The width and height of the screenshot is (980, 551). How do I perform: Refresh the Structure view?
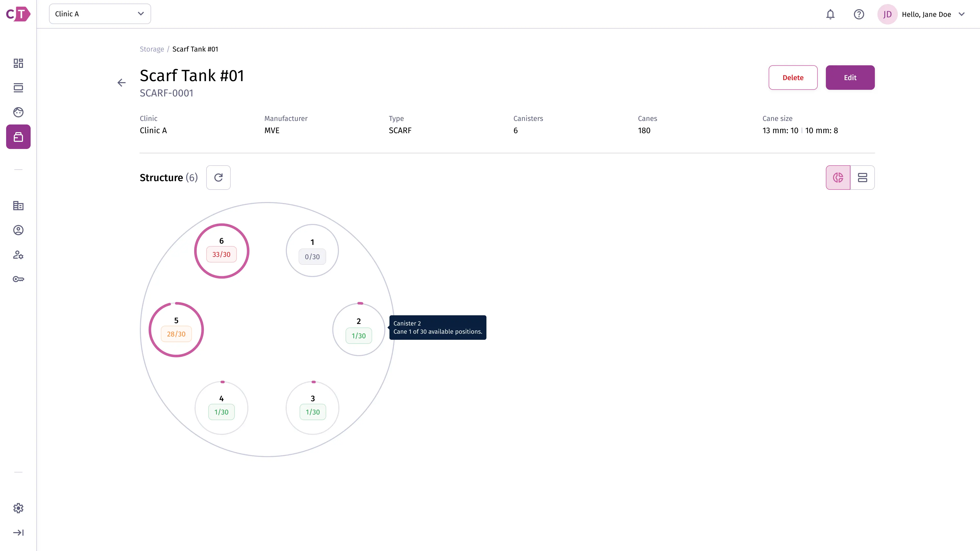[x=218, y=178]
